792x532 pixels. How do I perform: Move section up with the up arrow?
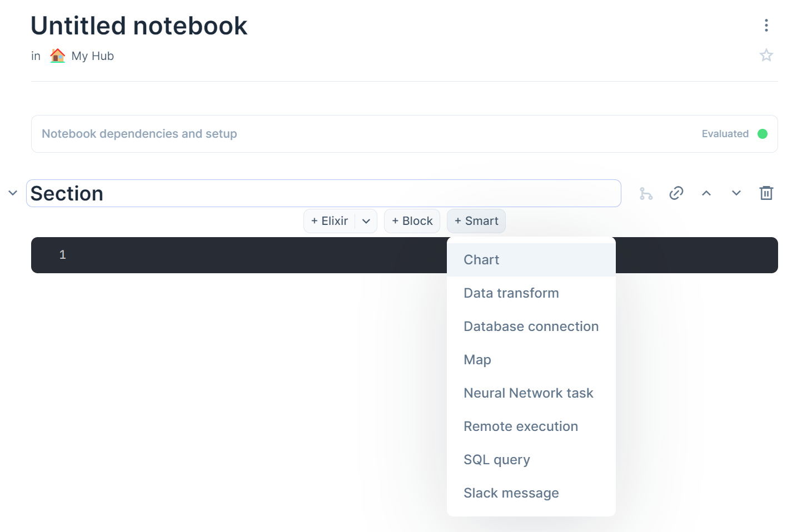706,193
